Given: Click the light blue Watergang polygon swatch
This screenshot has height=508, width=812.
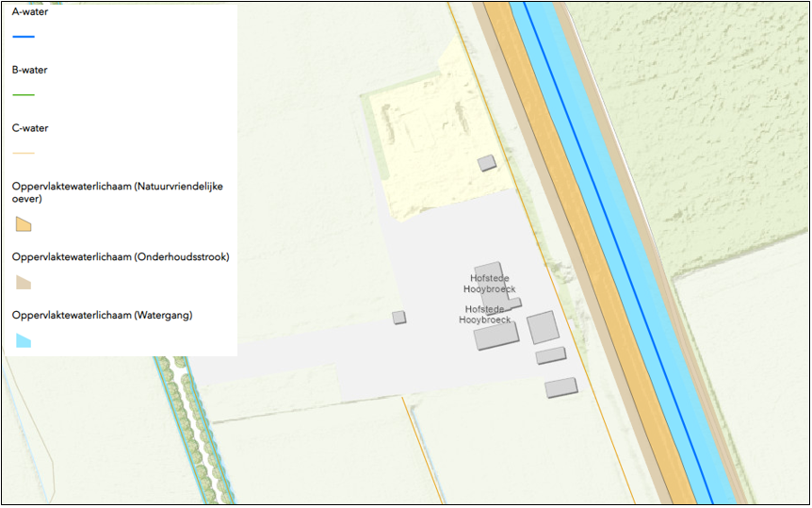Looking at the screenshot, I should tap(24, 340).
